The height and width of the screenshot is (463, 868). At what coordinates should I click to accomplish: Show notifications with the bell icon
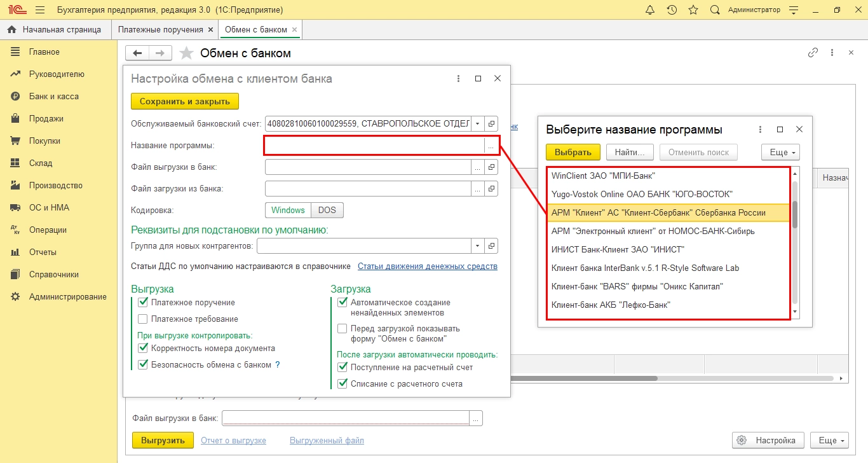pyautogui.click(x=650, y=10)
